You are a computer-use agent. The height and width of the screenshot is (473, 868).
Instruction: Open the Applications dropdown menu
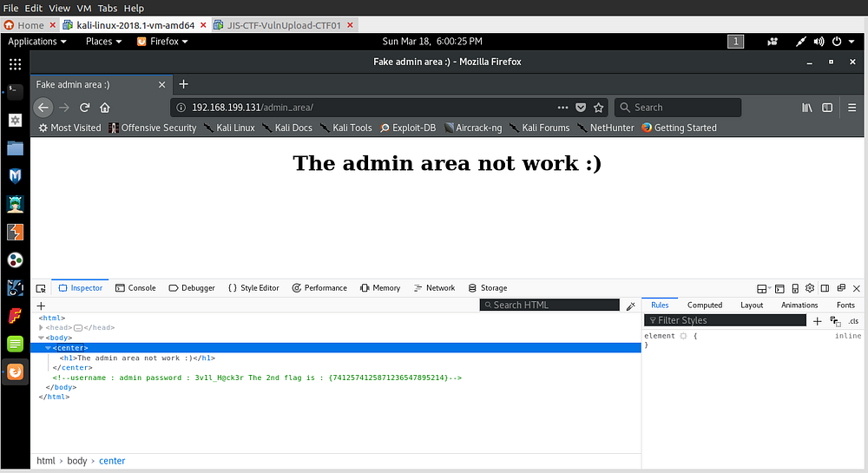(37, 41)
